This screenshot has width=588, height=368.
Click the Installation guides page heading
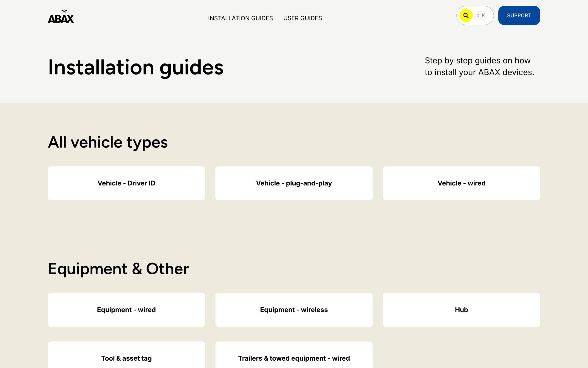click(136, 68)
